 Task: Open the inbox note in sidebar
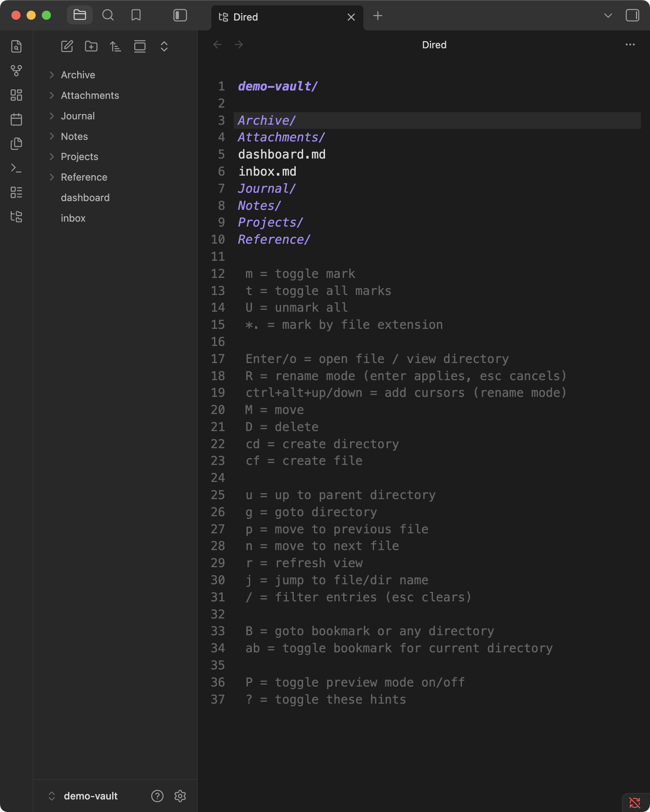click(73, 218)
